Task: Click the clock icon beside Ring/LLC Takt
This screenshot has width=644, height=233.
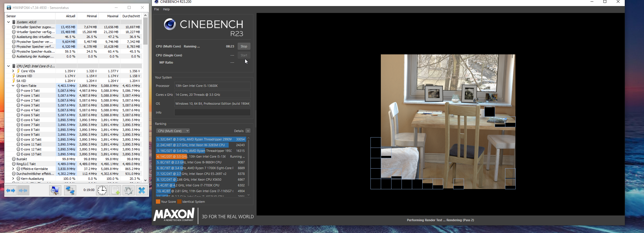Action: click(x=14, y=164)
